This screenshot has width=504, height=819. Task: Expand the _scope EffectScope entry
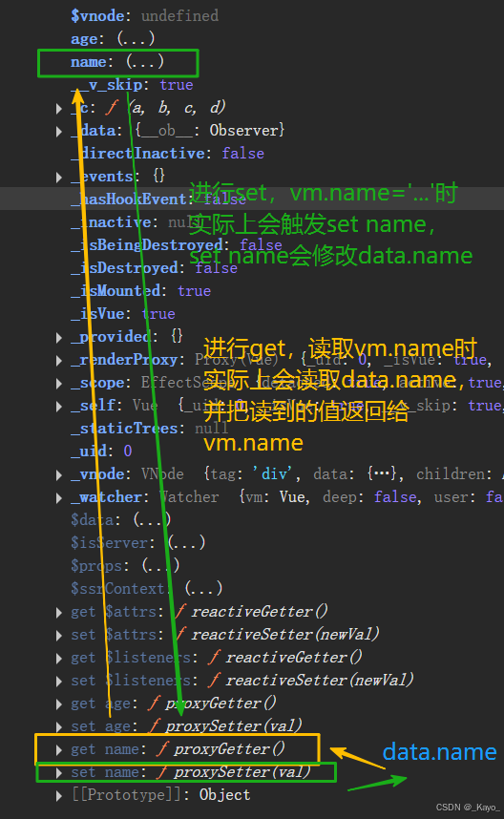(x=59, y=384)
